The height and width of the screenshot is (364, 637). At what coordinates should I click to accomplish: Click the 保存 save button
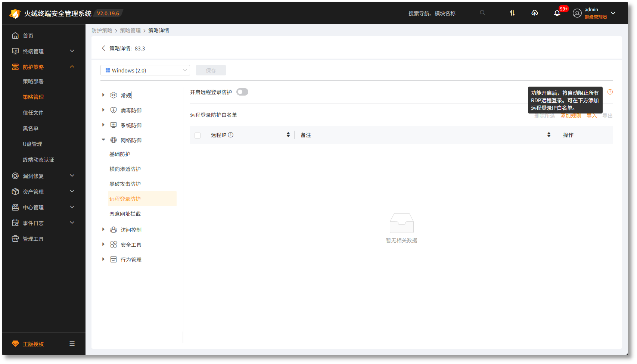[x=211, y=70]
